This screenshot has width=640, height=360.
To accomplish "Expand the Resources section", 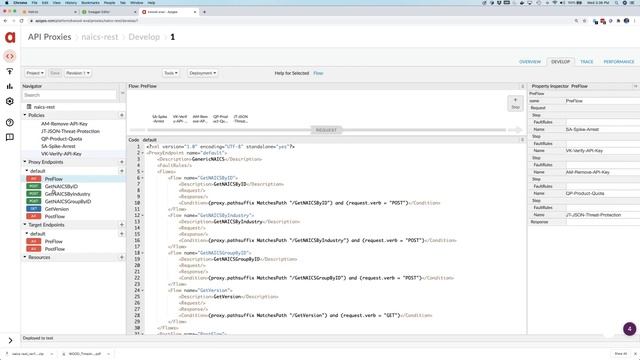I will [25, 257].
